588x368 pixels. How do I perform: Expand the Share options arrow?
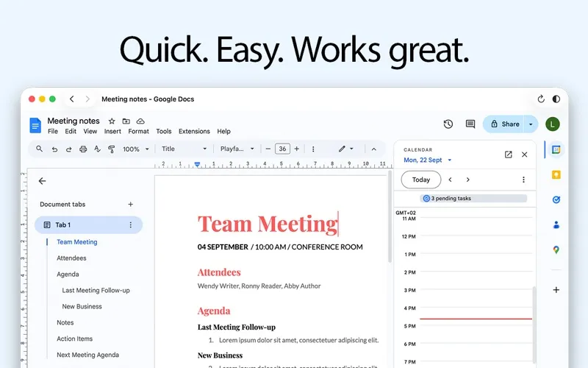[x=531, y=124]
